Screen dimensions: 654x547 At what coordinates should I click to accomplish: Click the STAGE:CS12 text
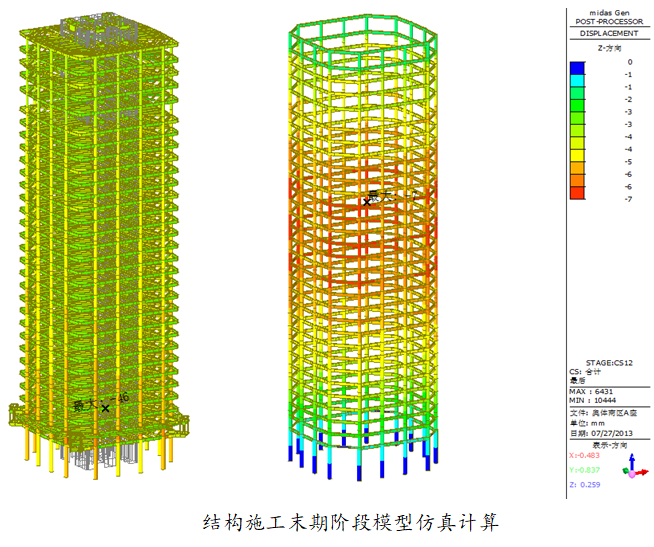pyautogui.click(x=609, y=363)
